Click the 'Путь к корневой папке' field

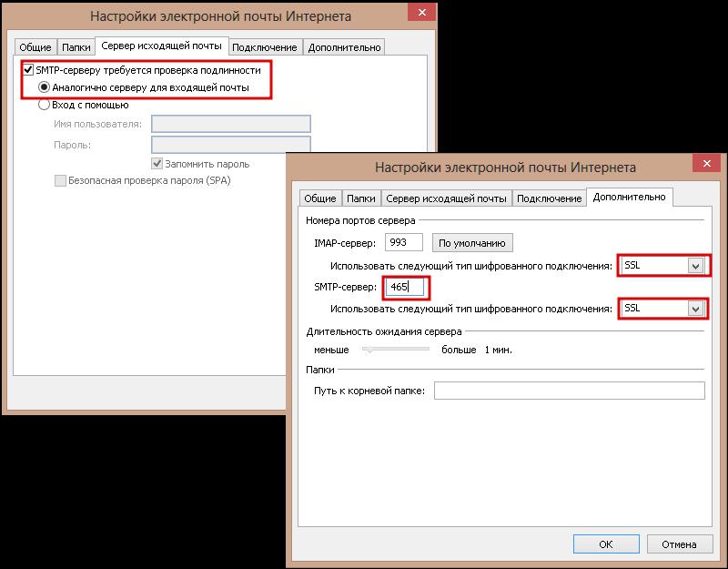coord(570,391)
